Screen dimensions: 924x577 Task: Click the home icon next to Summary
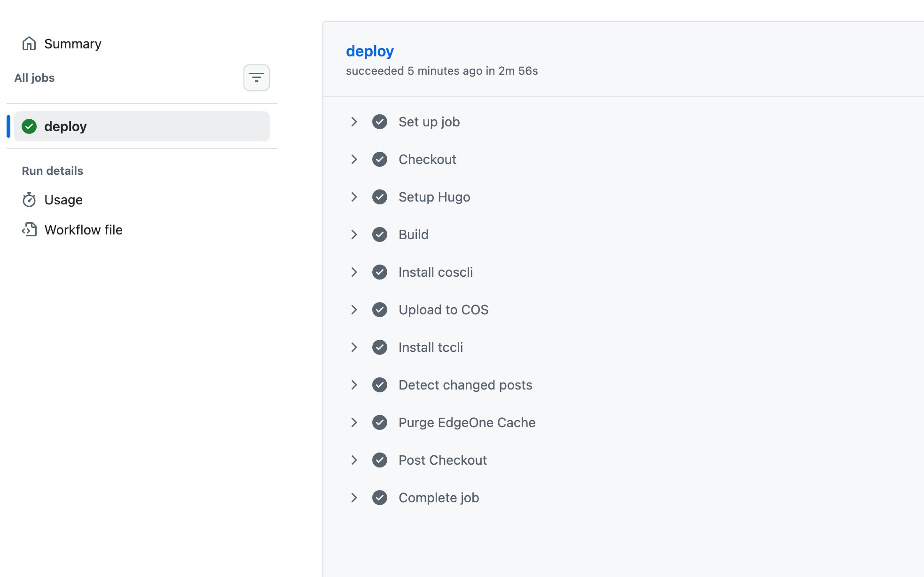[x=30, y=43]
